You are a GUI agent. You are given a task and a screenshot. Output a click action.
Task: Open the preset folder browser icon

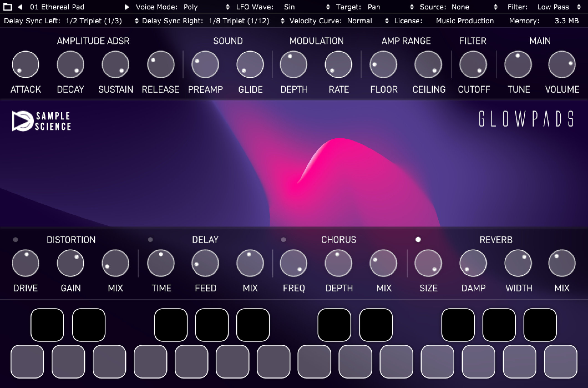7,7
